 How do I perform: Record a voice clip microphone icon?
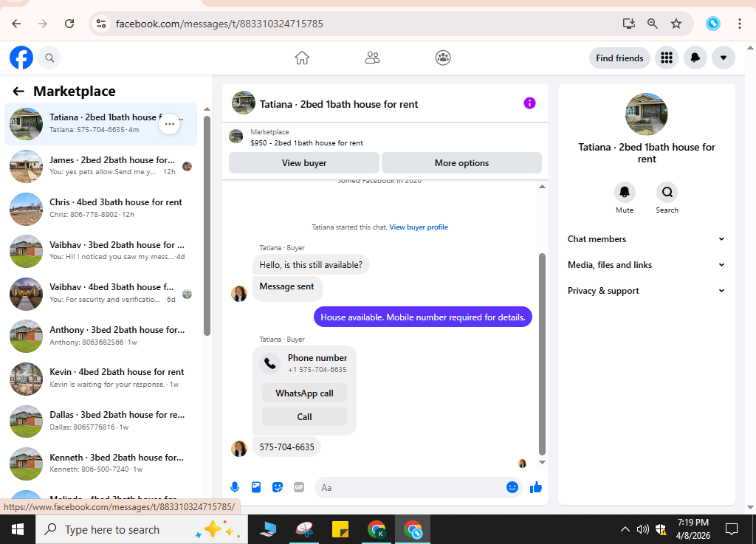click(x=235, y=487)
